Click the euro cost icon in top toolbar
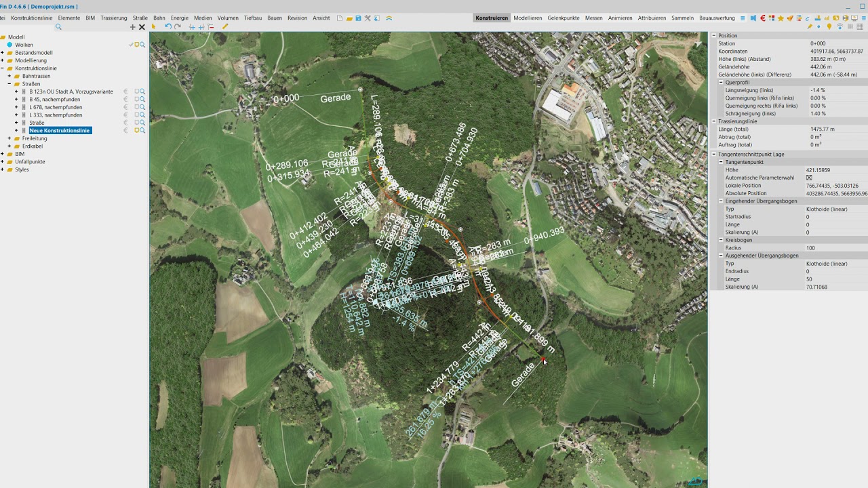Viewport: 868px width, 488px height. pos(763,18)
